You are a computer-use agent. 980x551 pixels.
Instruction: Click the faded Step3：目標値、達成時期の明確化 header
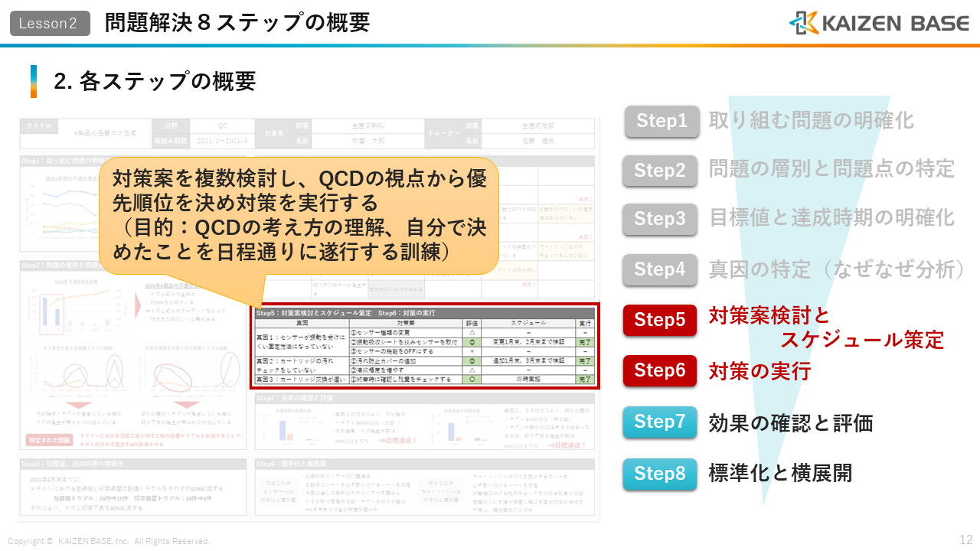point(133,464)
